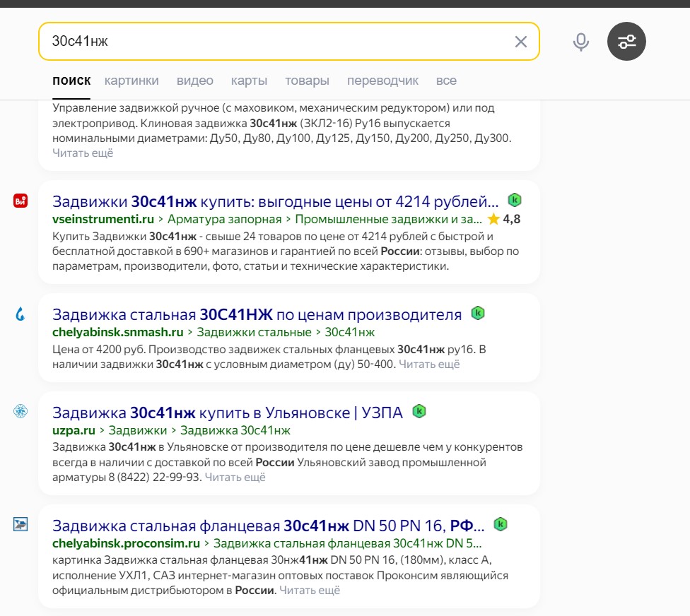Image resolution: width=690 pixels, height=616 pixels.
Task: Click green shield badge beside proconsim result
Action: [x=501, y=524]
